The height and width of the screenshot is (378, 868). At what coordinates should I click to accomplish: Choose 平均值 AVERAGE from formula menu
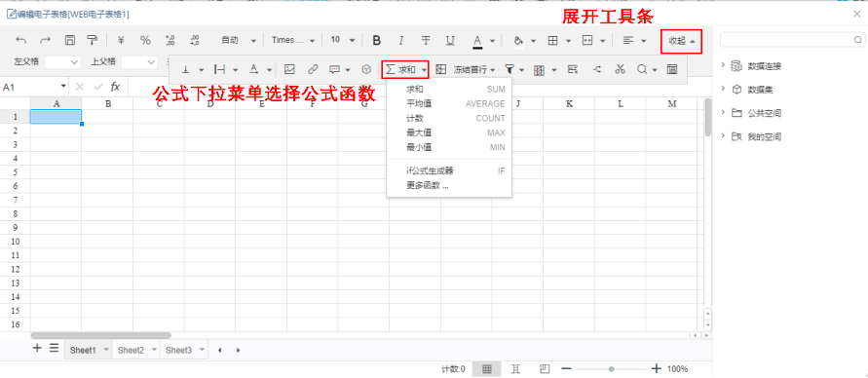point(449,103)
